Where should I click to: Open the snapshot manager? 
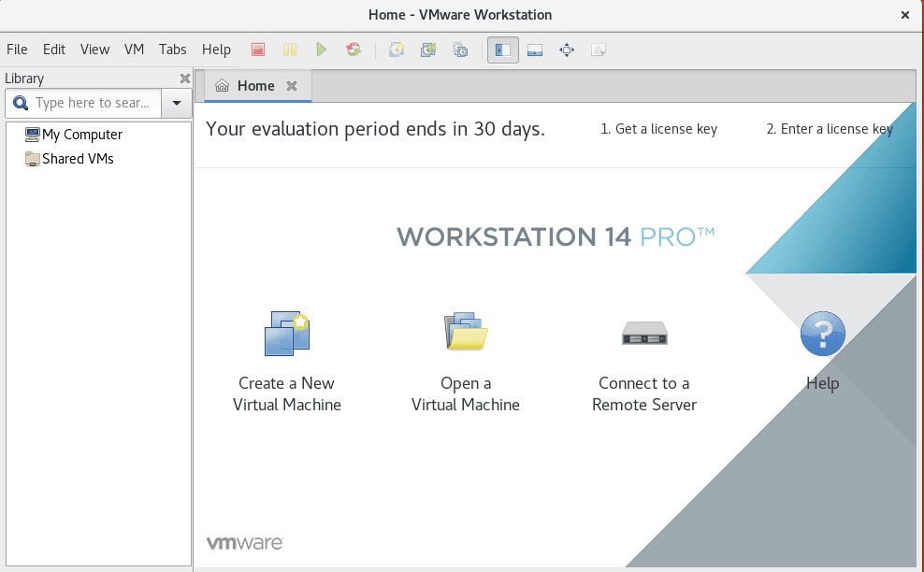[460, 50]
